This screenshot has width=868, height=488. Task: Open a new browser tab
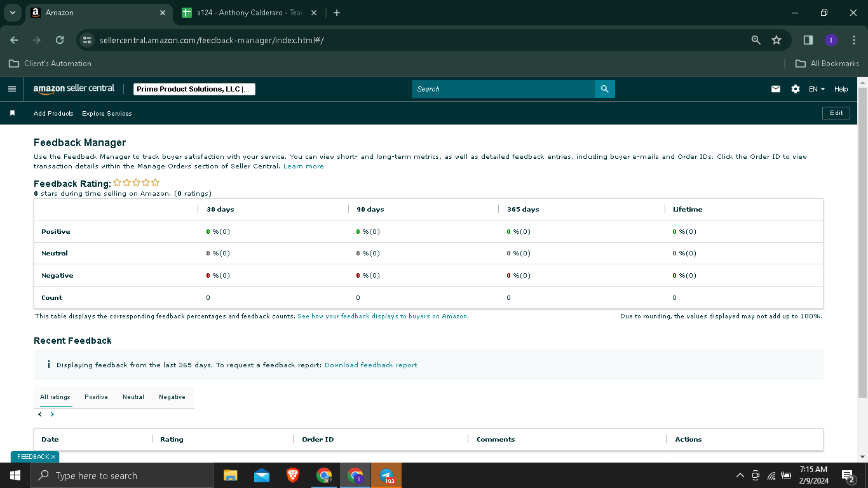pos(337,13)
